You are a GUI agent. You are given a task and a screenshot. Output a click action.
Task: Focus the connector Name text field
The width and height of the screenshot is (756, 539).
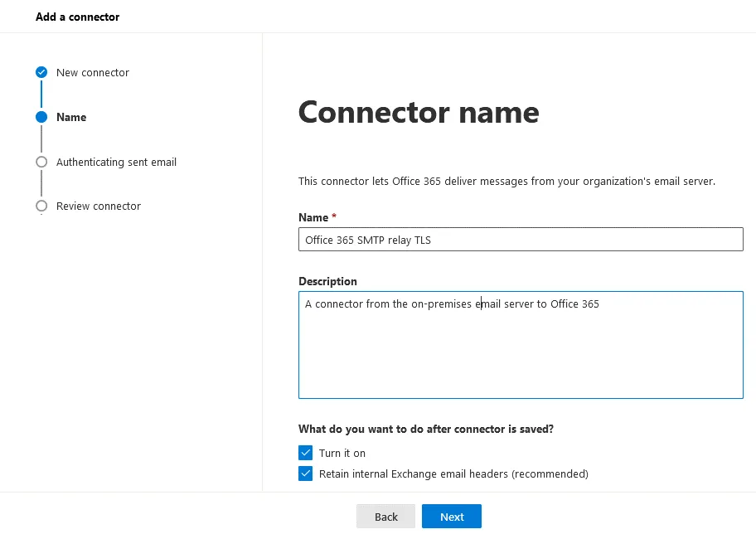pos(521,240)
